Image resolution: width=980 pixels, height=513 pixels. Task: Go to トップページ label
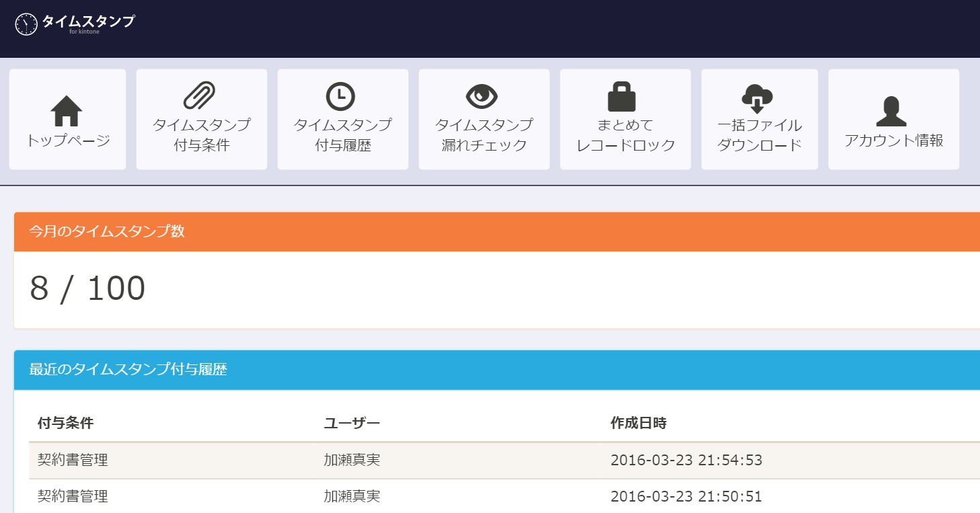(68, 141)
